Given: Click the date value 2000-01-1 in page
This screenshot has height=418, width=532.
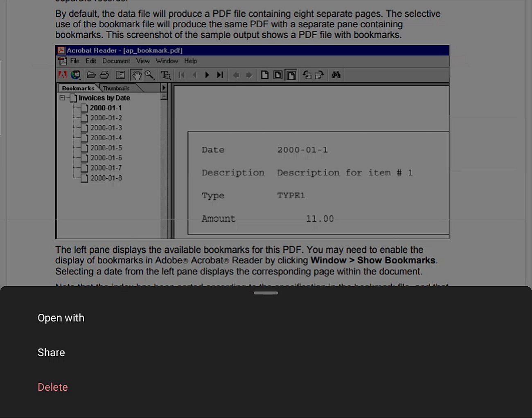Looking at the screenshot, I should click(302, 150).
